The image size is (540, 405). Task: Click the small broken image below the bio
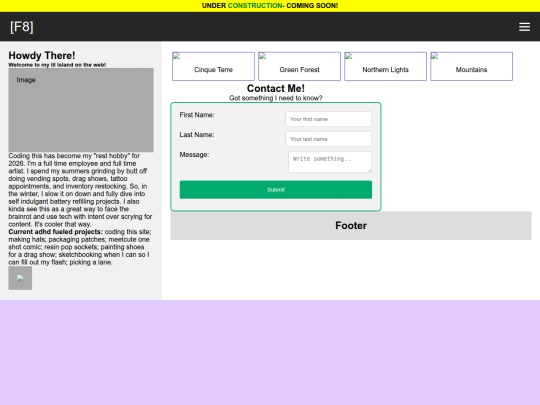click(x=20, y=278)
